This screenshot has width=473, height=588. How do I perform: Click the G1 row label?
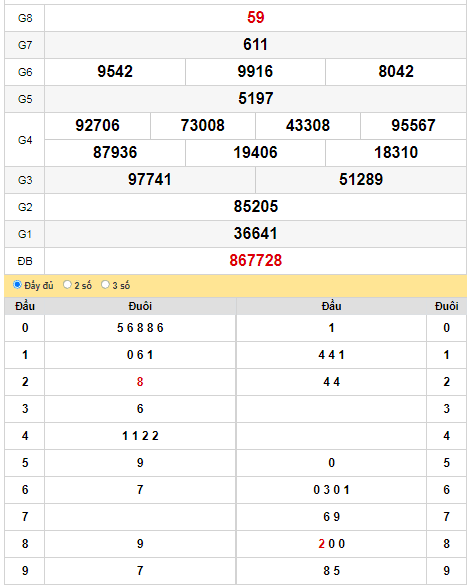25,234
